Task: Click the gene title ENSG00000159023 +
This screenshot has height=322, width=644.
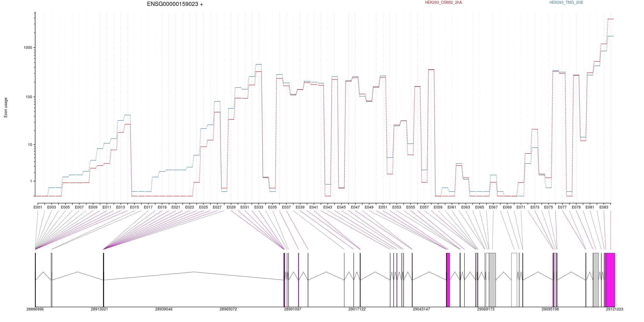Action: [175, 4]
